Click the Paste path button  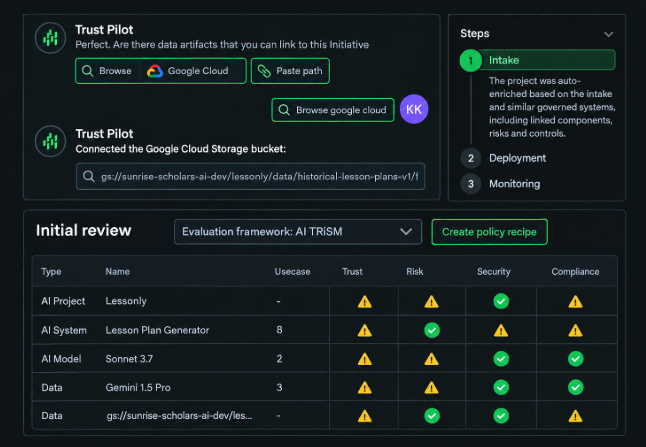(x=290, y=71)
